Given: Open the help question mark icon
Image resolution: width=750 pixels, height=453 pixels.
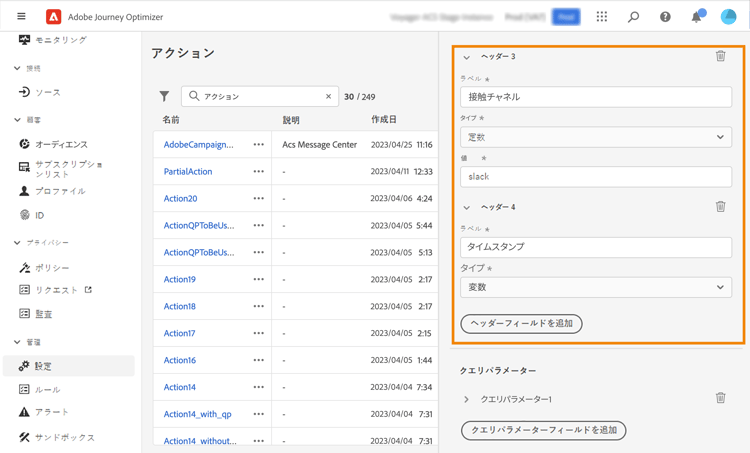Looking at the screenshot, I should [665, 17].
